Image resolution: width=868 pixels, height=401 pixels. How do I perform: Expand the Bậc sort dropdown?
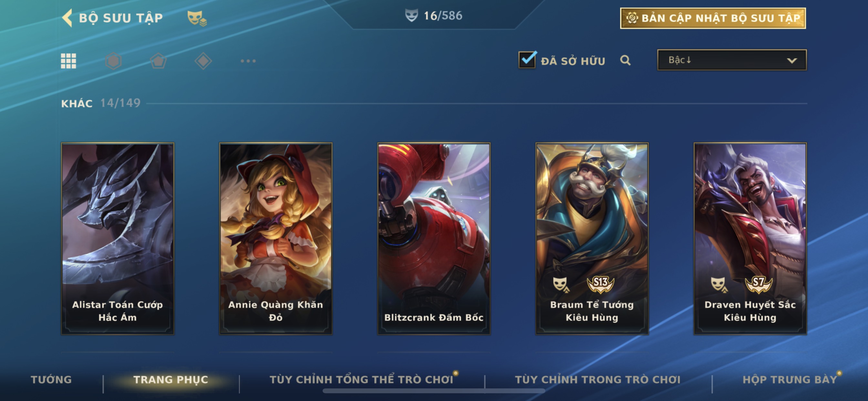tap(732, 60)
